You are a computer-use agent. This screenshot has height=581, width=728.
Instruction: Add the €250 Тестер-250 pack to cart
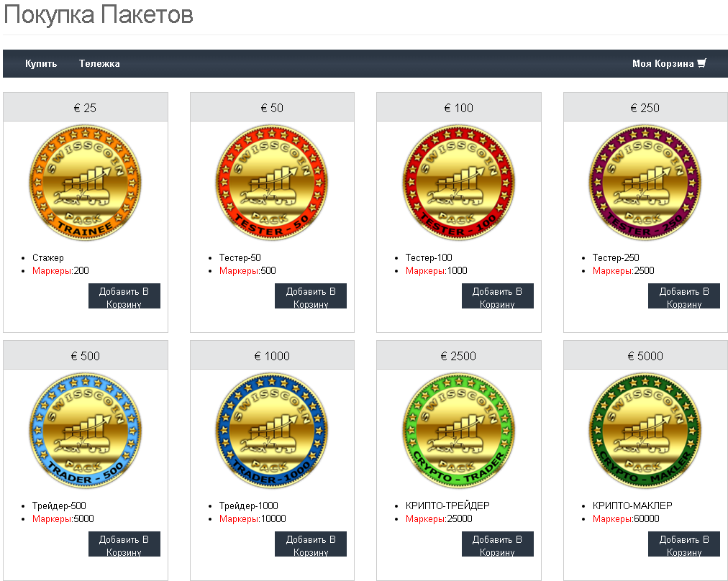coord(684,296)
